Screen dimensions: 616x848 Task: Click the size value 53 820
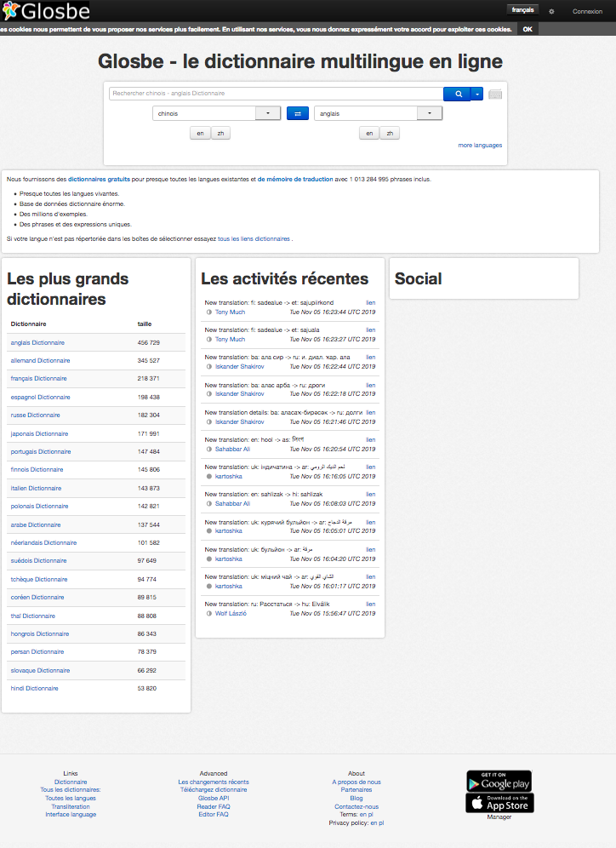[x=147, y=689]
